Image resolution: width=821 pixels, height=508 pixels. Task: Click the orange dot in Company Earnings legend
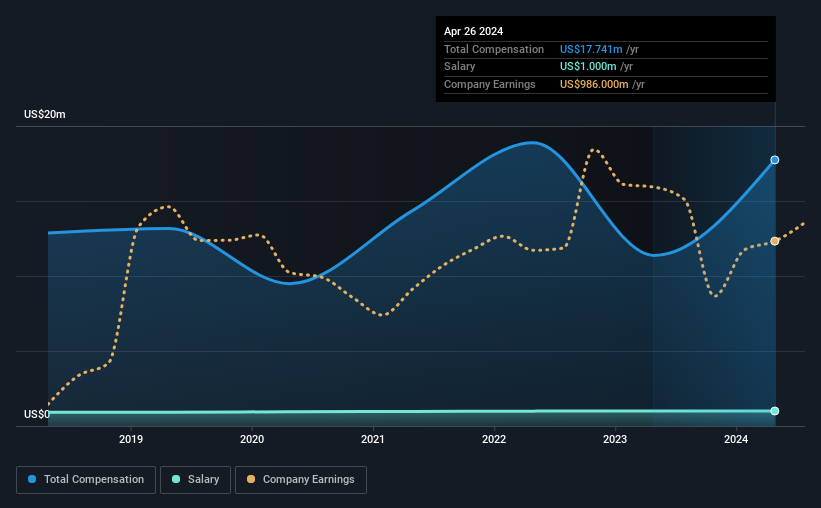251,479
